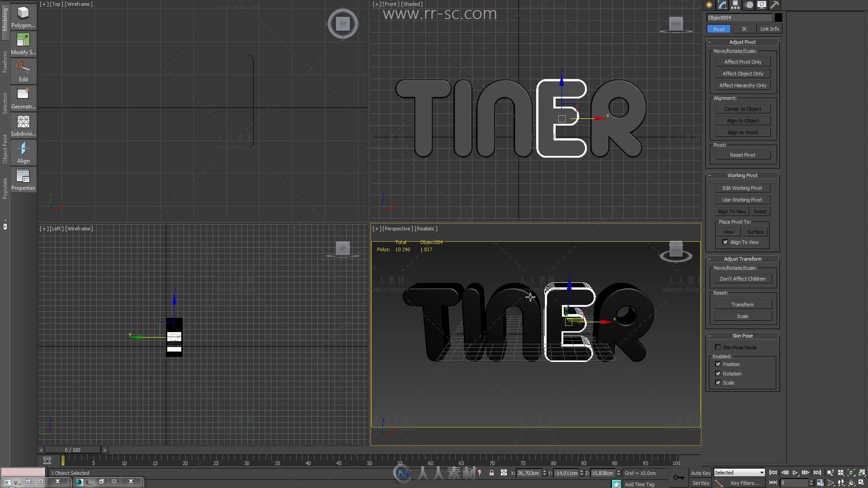
Task: Select the Polygon tool in toolbar
Action: 23,17
